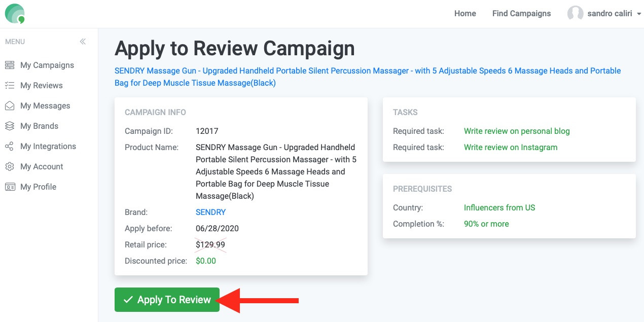Click the user avatar icon
Viewport: 644px width, 322px height.
575,14
